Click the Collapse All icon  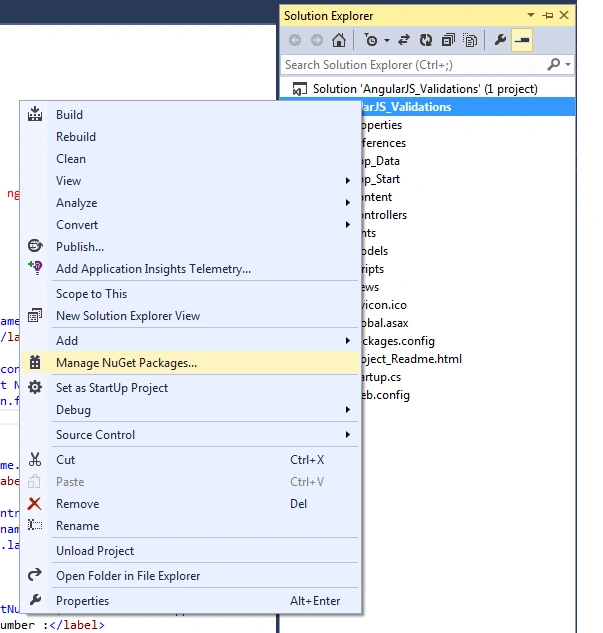(448, 40)
